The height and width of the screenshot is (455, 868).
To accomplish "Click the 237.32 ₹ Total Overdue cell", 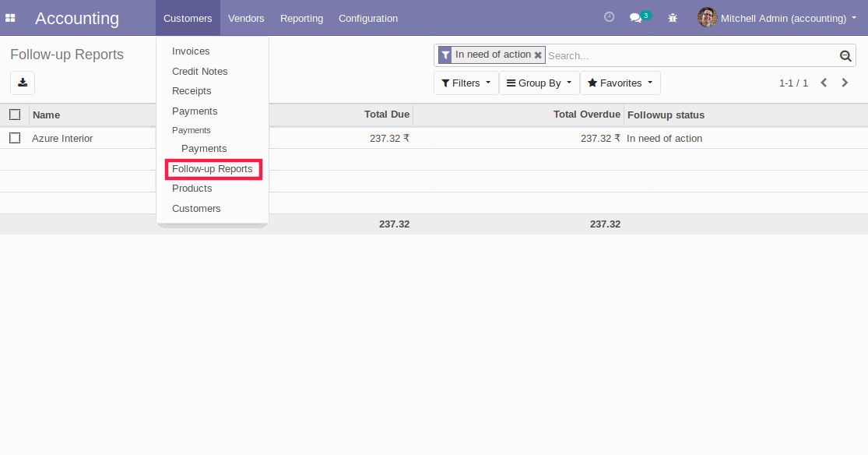I will pos(601,138).
